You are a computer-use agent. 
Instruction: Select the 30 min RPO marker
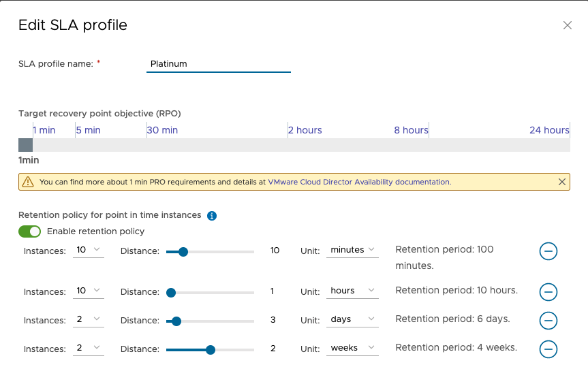[x=163, y=130]
